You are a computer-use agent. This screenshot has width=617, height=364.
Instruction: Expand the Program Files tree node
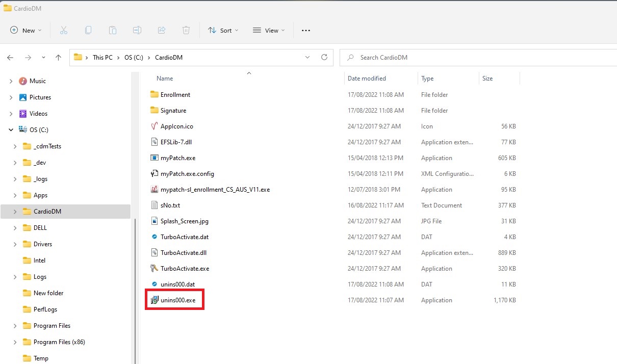tap(15, 326)
